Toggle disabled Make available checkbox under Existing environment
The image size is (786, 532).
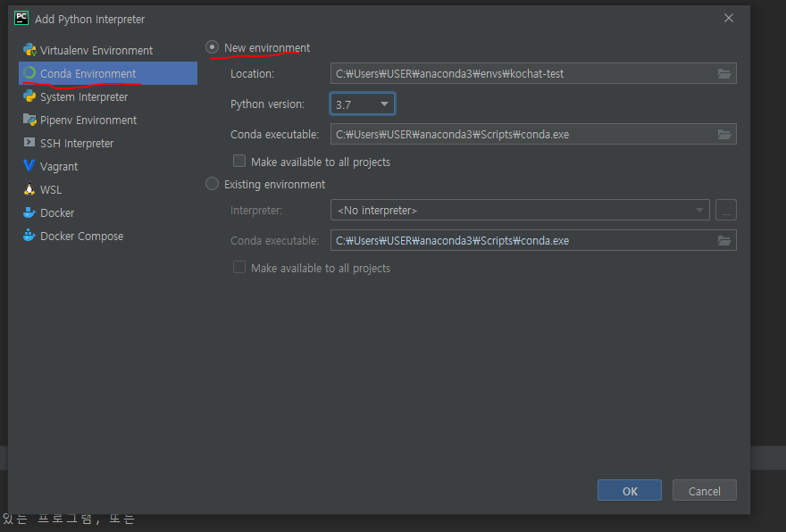(239, 267)
